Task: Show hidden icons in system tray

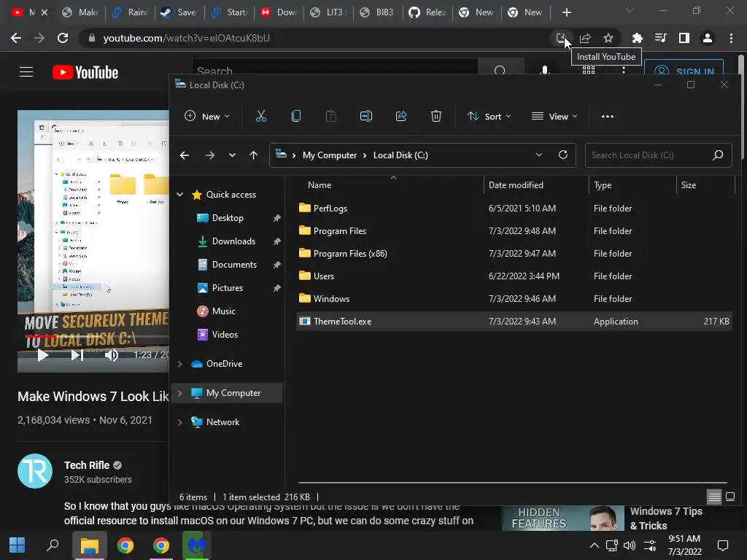Action: tap(594, 545)
